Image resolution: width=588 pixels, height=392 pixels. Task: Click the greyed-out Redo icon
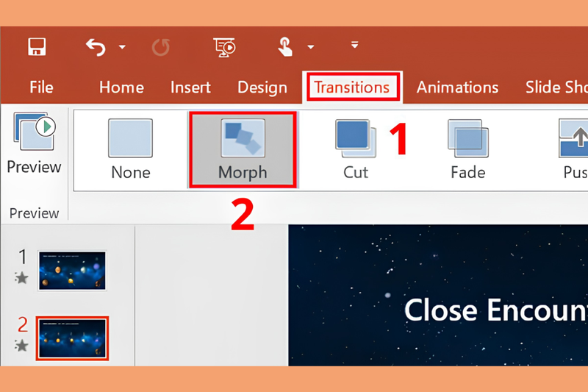[x=161, y=47]
